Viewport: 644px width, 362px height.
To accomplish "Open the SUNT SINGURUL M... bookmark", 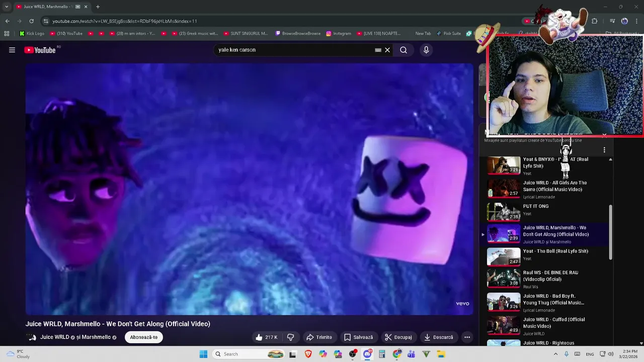I will click(x=246, y=34).
